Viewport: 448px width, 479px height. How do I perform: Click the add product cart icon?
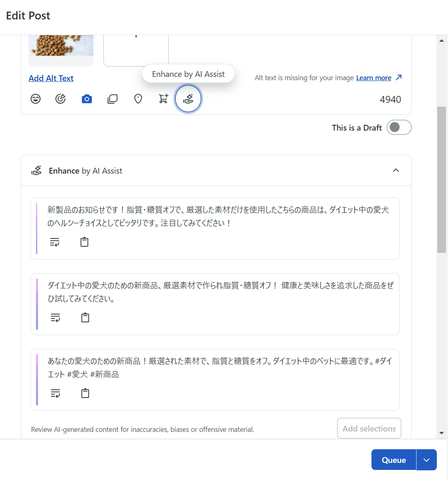163,99
